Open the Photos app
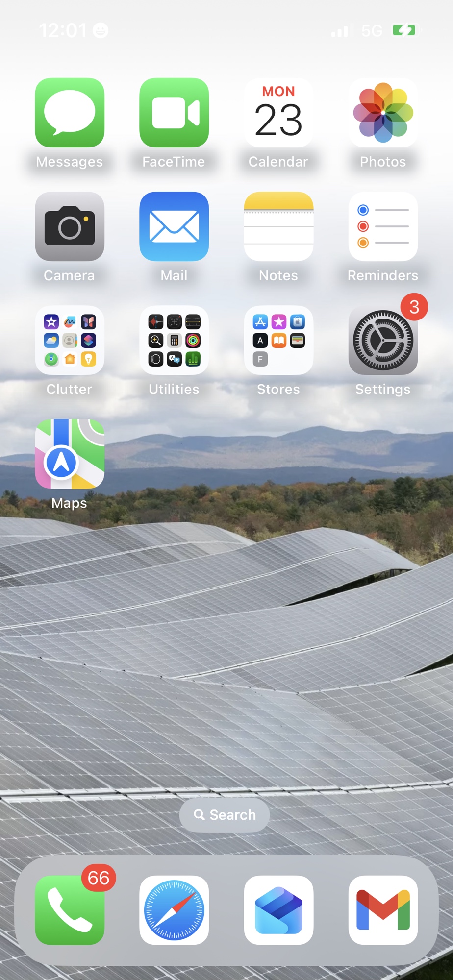The height and width of the screenshot is (980, 453). tap(383, 113)
